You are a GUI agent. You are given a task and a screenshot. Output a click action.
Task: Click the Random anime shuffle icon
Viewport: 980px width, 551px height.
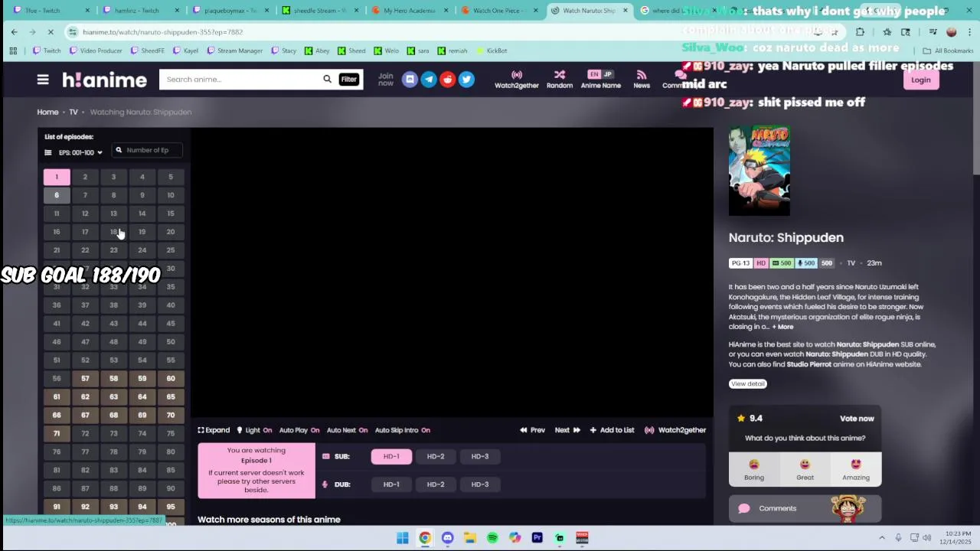point(560,75)
